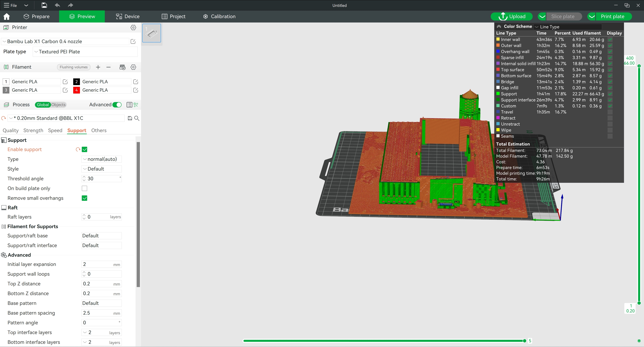644x347 pixels.
Task: Uncheck Enable support checkbox
Action: click(84, 150)
